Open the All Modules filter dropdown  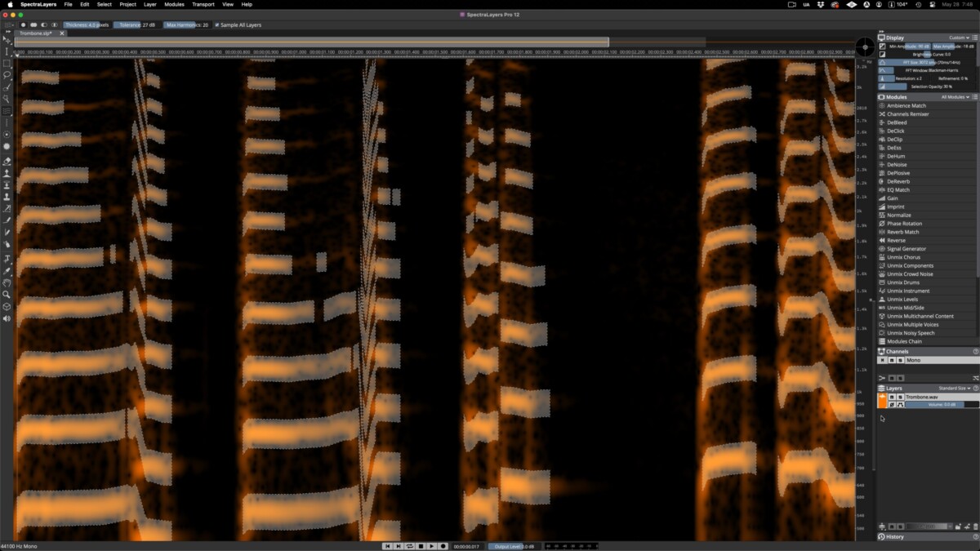(x=957, y=97)
